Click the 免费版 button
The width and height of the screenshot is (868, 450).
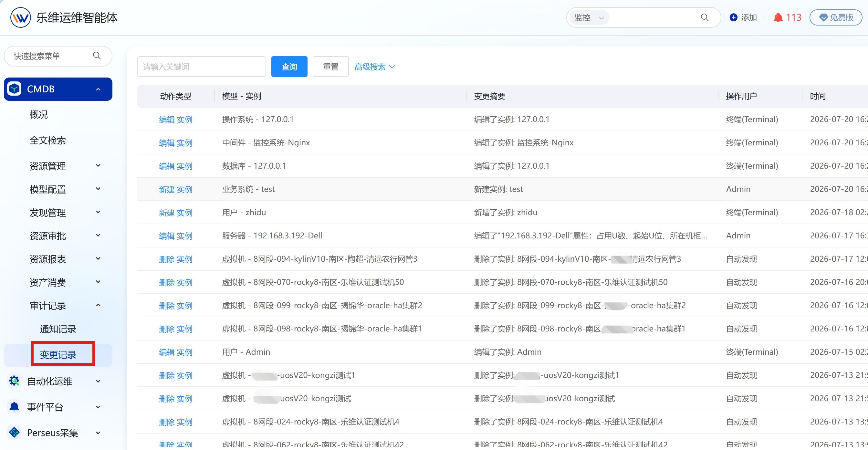click(836, 17)
